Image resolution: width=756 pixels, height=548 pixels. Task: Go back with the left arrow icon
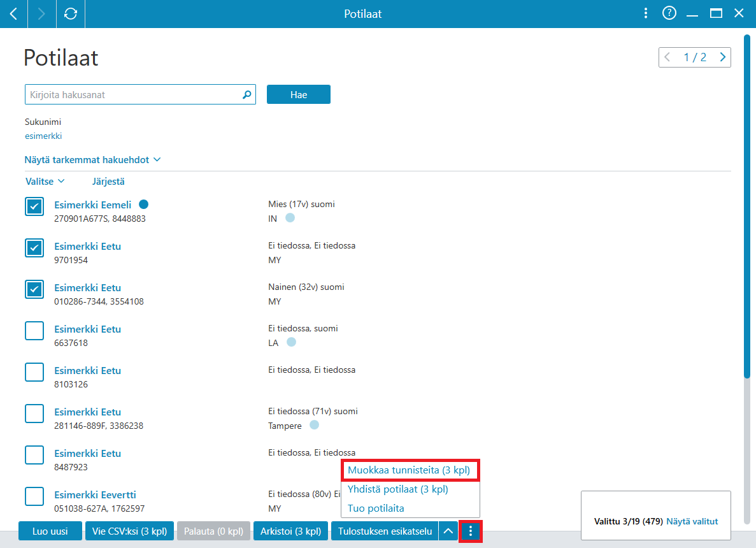[13, 14]
